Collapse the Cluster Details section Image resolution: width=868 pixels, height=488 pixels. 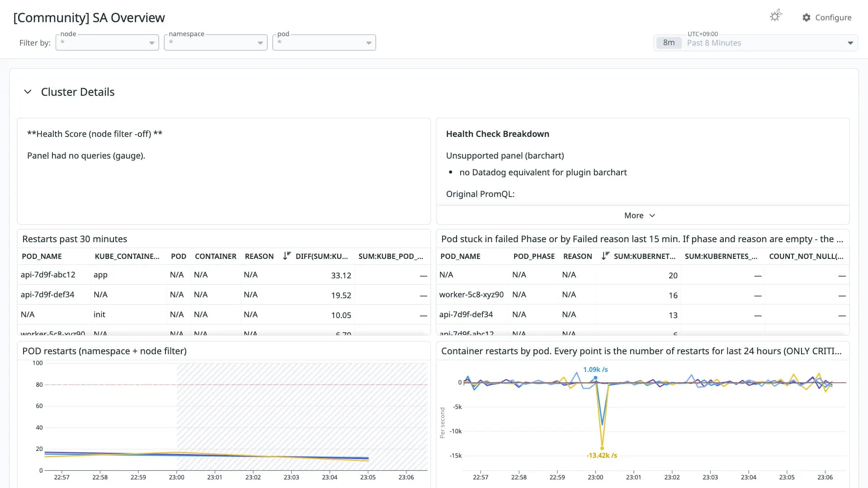[28, 92]
